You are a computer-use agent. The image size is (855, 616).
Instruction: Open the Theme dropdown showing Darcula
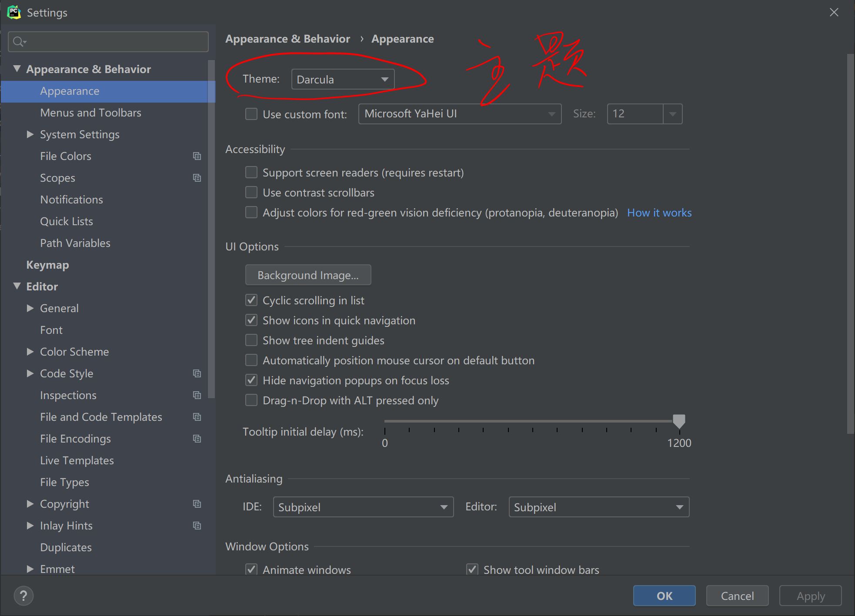tap(343, 79)
